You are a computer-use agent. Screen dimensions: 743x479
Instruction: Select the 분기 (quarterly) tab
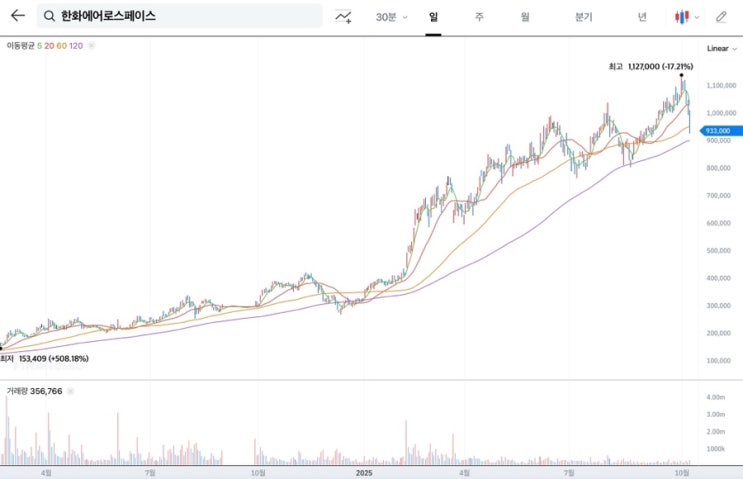pos(583,17)
